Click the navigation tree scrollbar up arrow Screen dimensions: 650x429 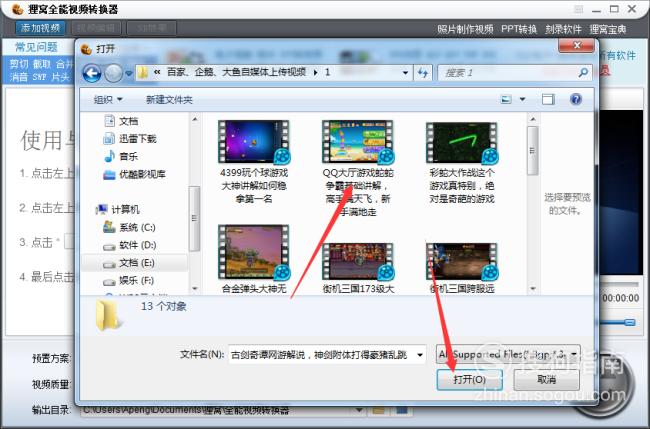[x=194, y=119]
